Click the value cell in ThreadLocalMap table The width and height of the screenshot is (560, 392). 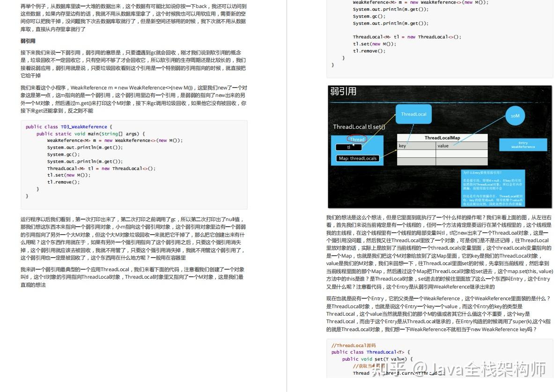(461, 146)
